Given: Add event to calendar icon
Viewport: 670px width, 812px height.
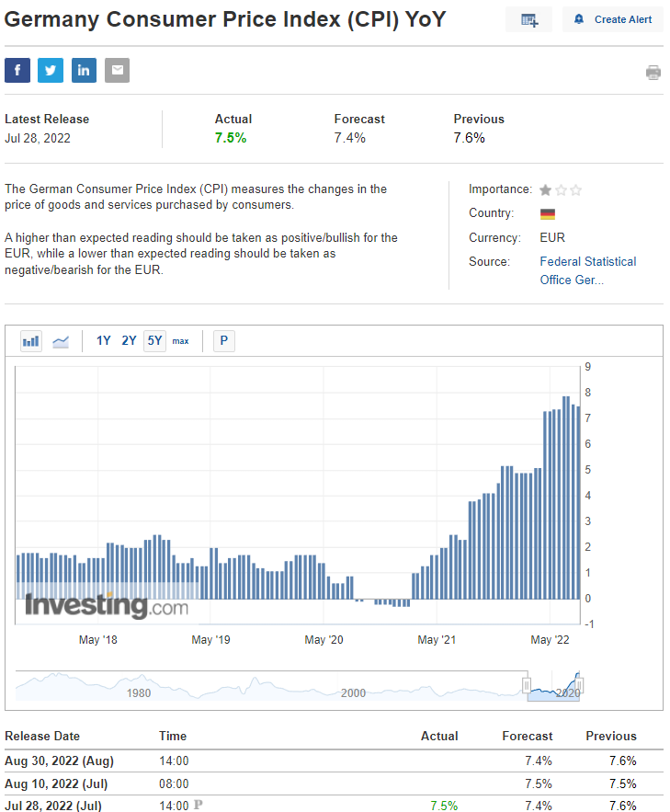Looking at the screenshot, I should [x=528, y=19].
